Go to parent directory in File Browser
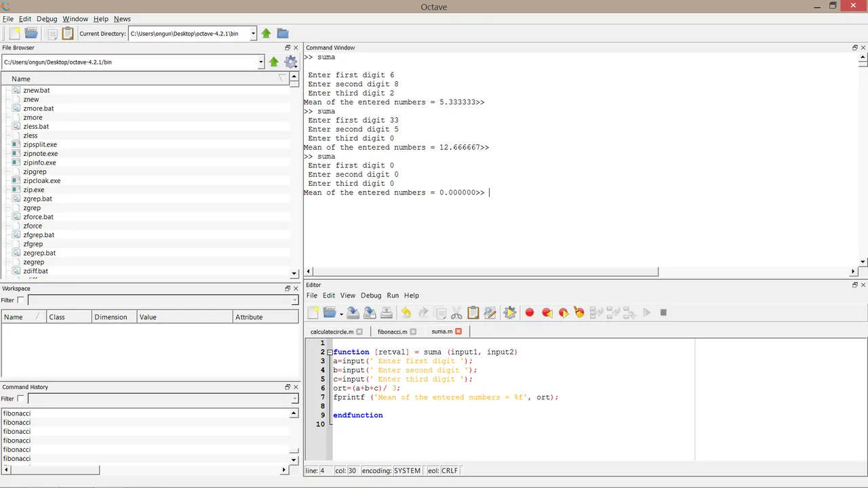This screenshot has height=488, width=868. coord(274,62)
